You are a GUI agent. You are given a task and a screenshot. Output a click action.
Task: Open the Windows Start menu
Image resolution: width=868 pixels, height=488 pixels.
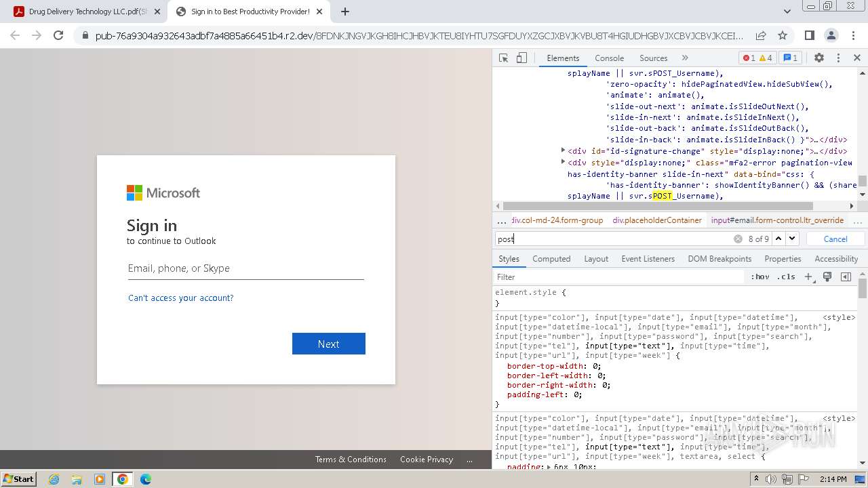(x=19, y=479)
